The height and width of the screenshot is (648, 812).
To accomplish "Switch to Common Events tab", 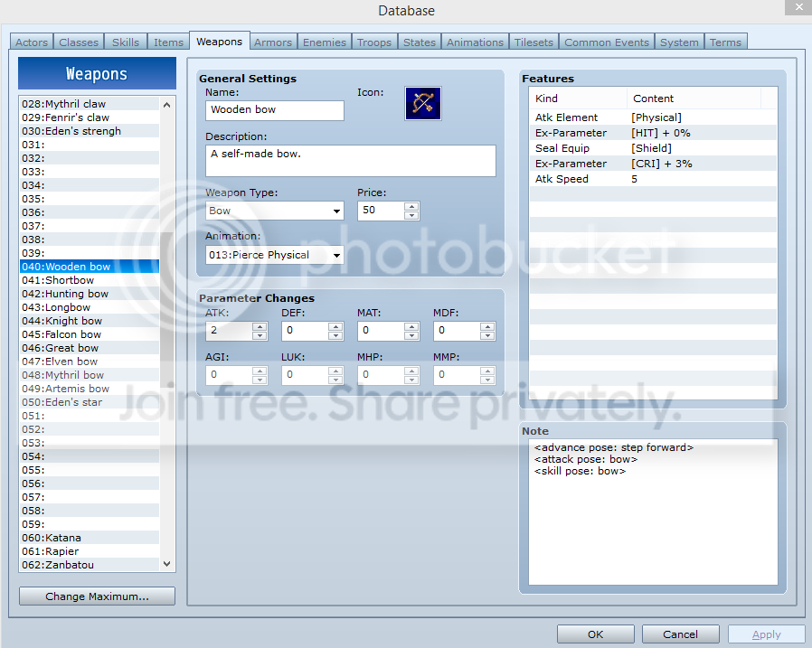I will [x=607, y=42].
